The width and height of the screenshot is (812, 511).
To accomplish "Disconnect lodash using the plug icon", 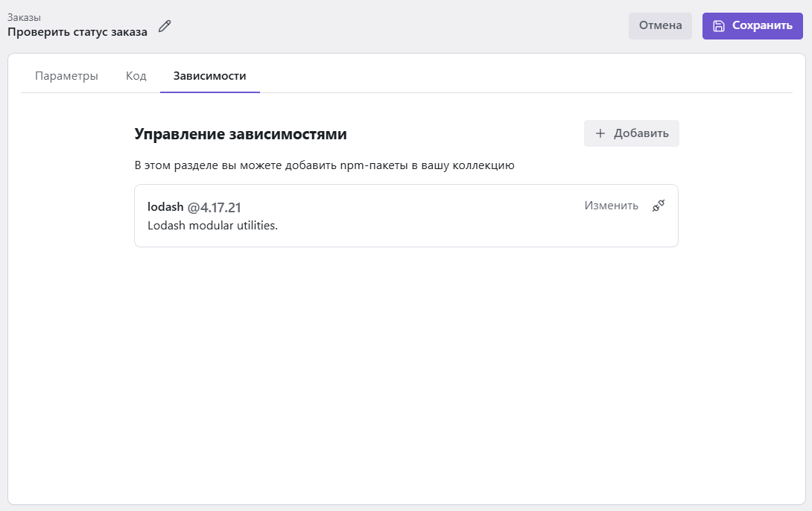I will (x=658, y=206).
